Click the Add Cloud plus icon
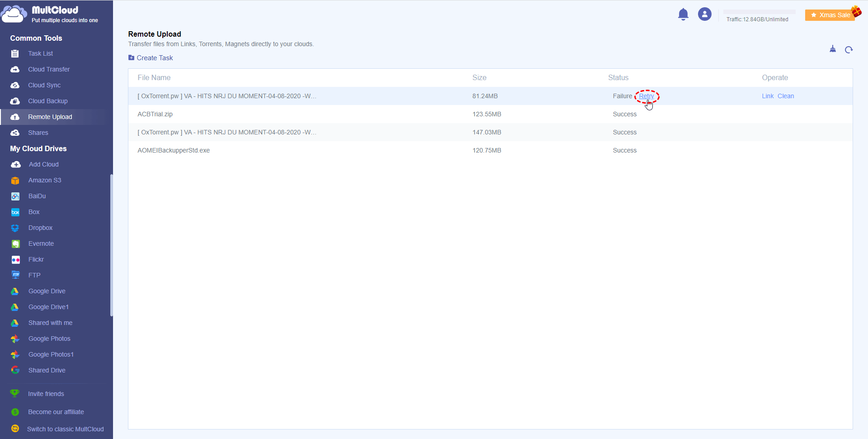The image size is (868, 439). coord(16,165)
